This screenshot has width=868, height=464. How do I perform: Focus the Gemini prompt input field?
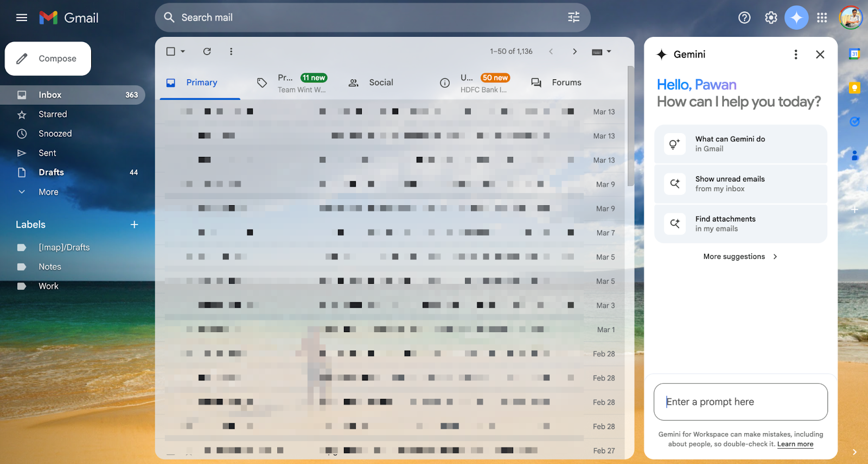pyautogui.click(x=741, y=402)
